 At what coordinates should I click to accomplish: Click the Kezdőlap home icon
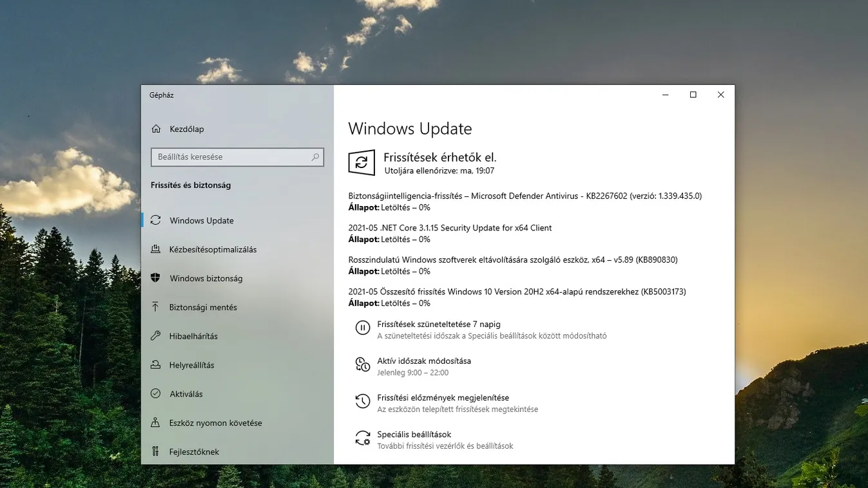(156, 129)
